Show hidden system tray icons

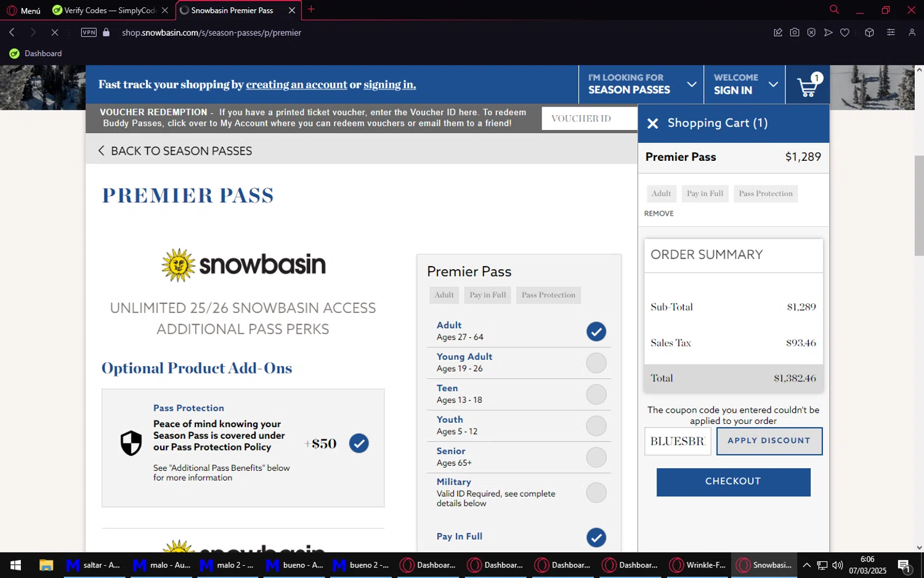[x=806, y=565]
